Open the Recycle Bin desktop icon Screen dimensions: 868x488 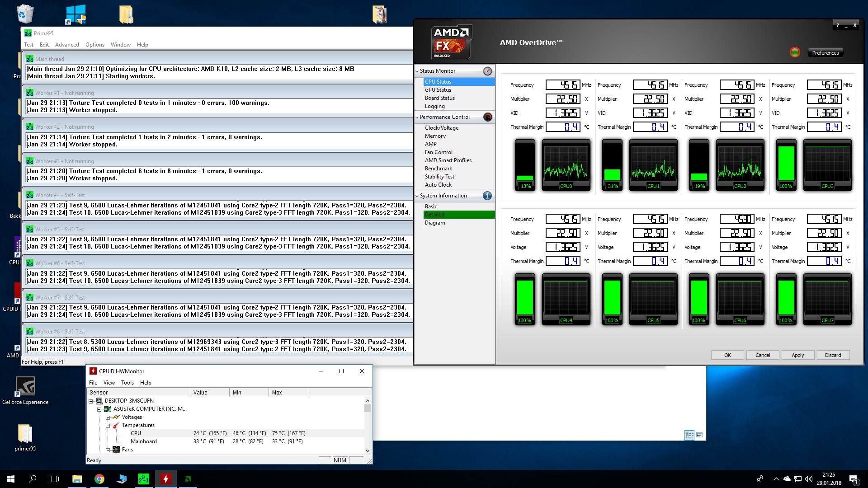pos(25,14)
